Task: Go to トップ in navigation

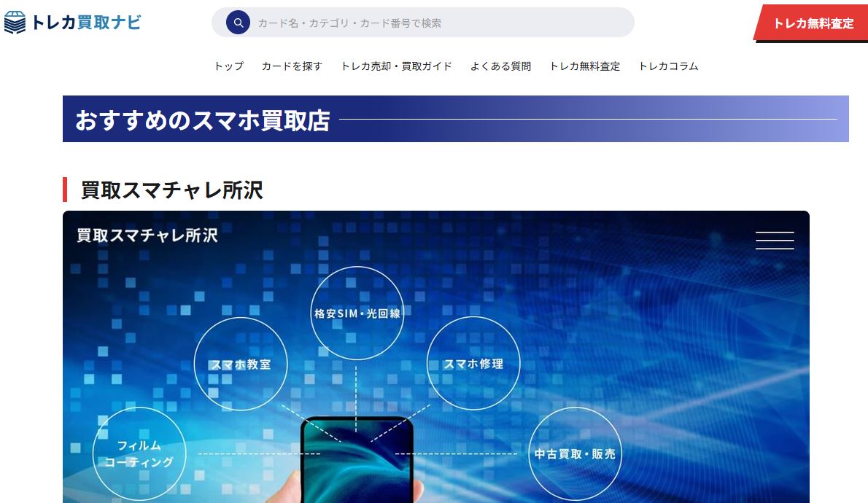Action: 228,66
